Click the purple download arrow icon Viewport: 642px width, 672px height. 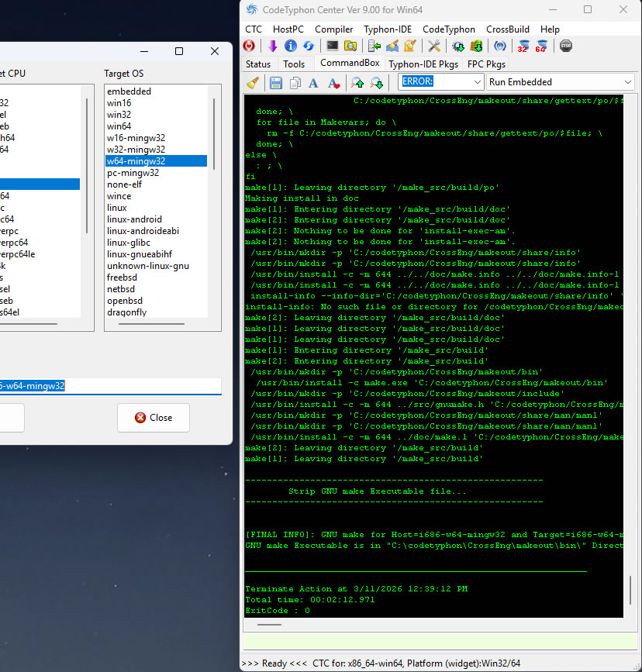(272, 46)
